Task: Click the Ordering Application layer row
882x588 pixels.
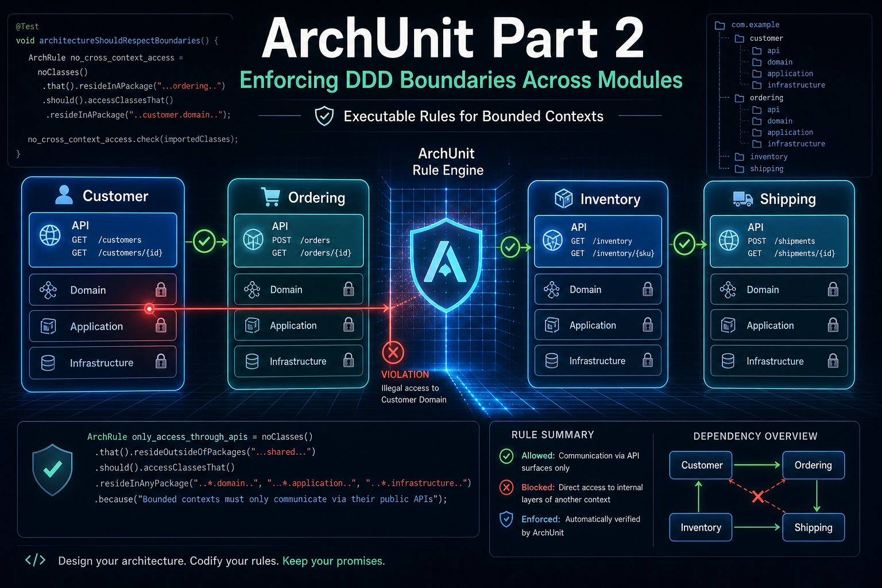Action: (299, 325)
